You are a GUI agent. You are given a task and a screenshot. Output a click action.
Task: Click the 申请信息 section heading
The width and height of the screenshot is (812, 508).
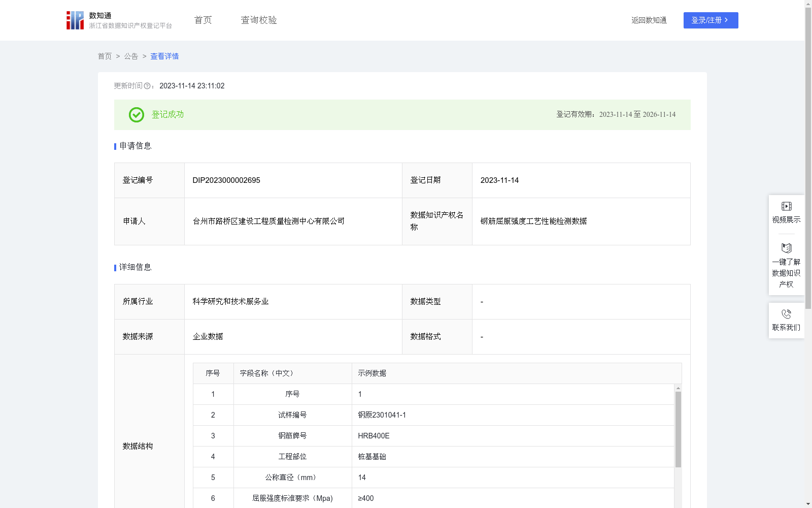click(135, 146)
